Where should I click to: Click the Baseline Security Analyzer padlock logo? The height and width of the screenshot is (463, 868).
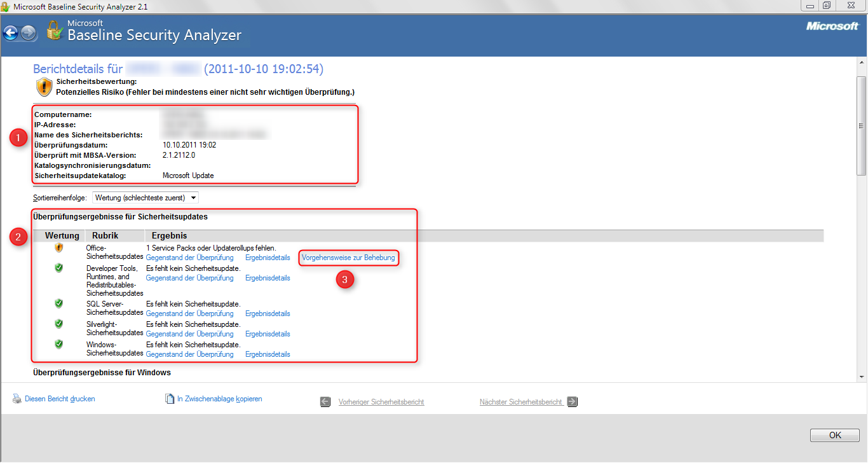pyautogui.click(x=54, y=31)
